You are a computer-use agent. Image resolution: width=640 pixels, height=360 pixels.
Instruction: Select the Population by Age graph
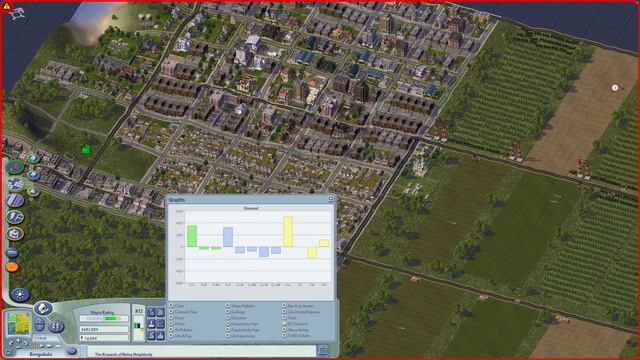pos(227,330)
